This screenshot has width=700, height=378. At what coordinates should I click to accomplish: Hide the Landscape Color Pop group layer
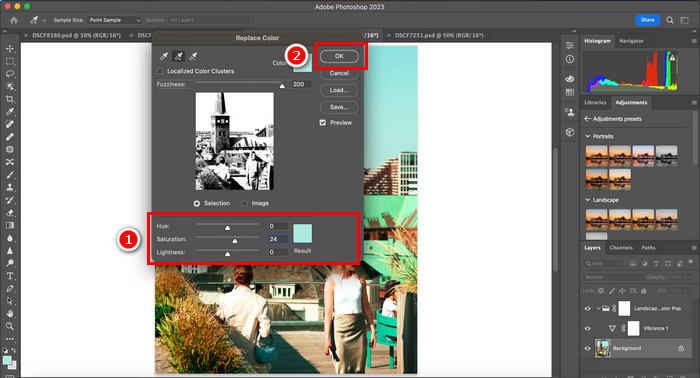tap(588, 308)
